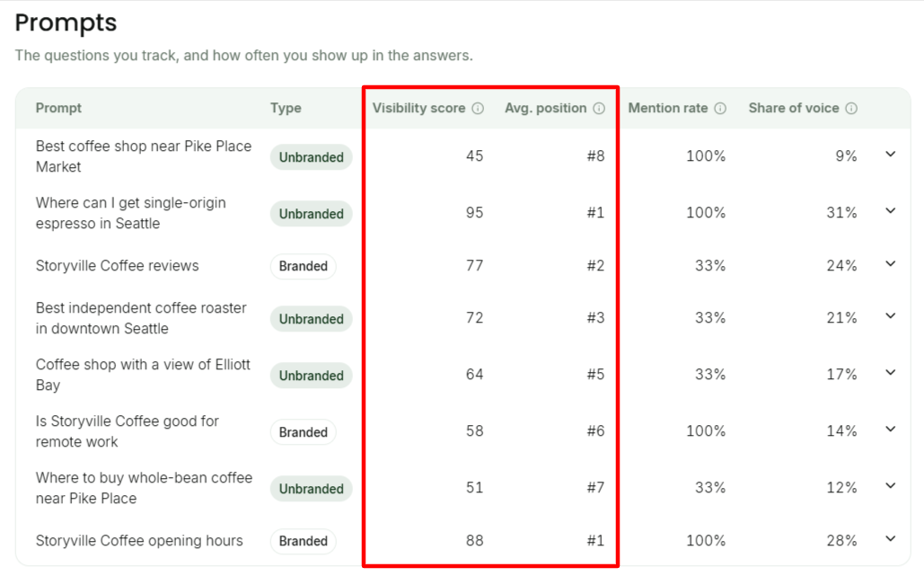
Task: Open the Storyville Coffee opening hours prompt
Action: [x=139, y=541]
